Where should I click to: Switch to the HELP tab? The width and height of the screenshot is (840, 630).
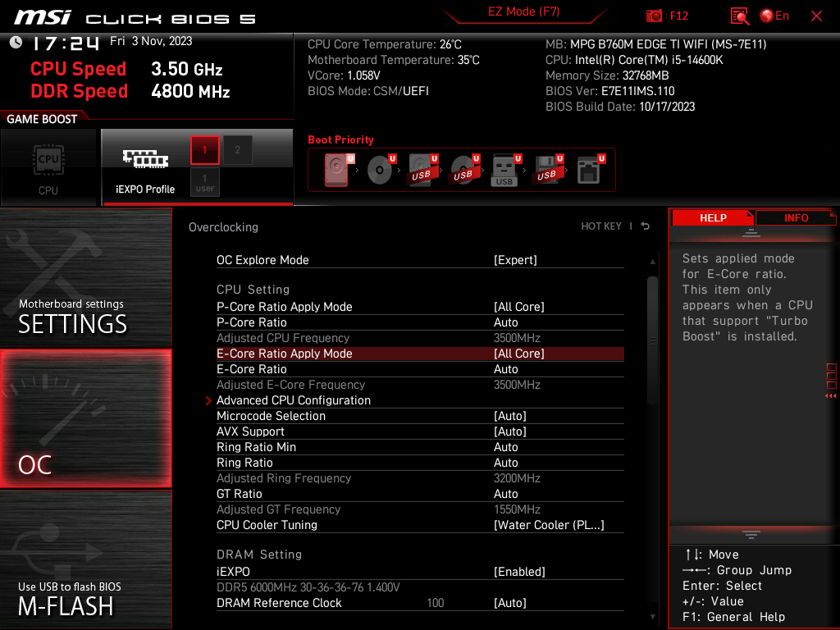point(713,218)
